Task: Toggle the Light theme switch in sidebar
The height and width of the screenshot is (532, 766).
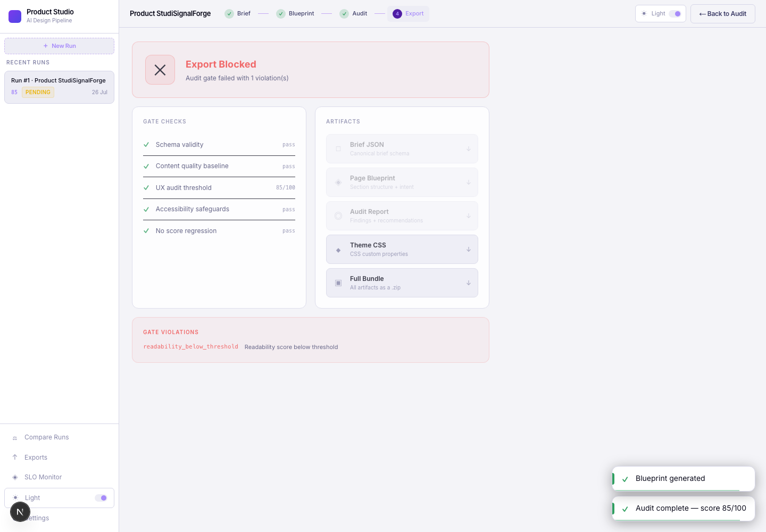Action: [x=101, y=498]
